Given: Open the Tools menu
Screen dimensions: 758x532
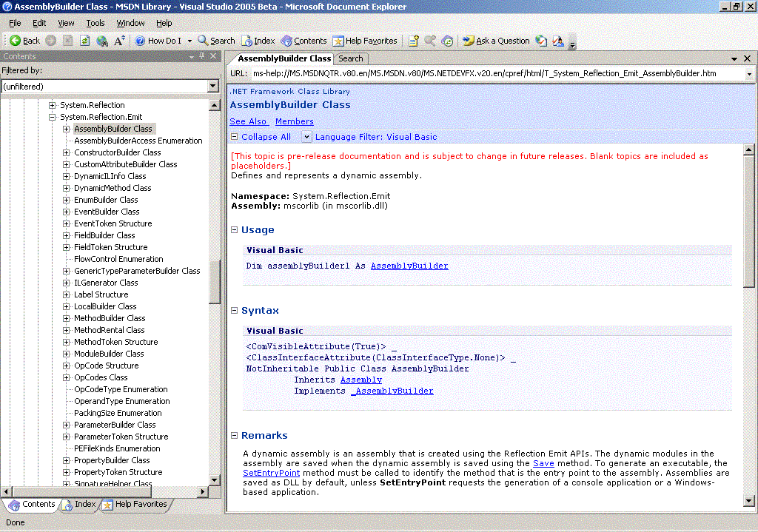Looking at the screenshot, I should tap(95, 23).
